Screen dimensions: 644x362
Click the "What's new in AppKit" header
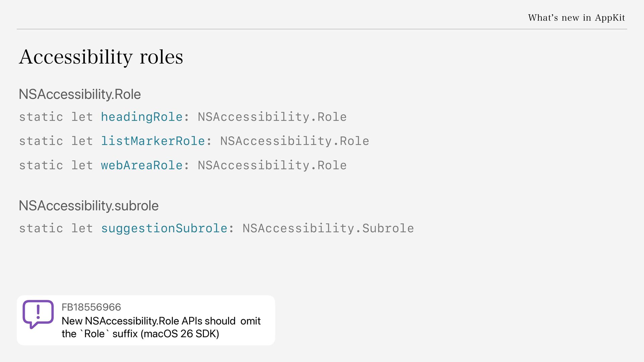coord(577,18)
